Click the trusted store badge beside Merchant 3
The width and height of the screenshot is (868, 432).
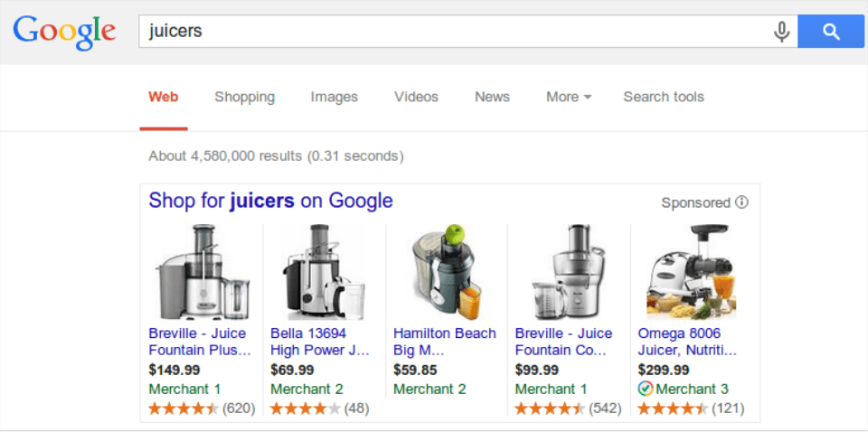(645, 389)
